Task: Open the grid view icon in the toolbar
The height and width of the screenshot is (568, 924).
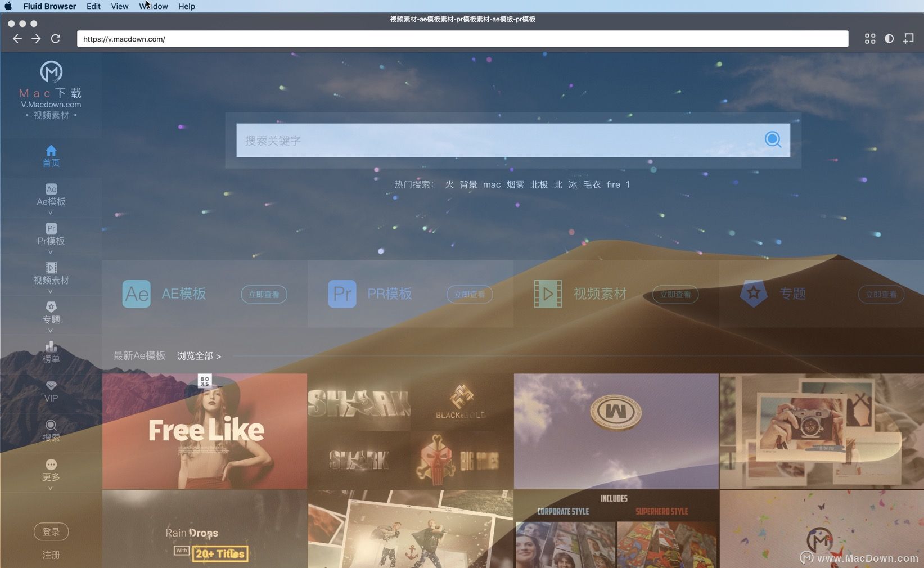Action: [870, 39]
